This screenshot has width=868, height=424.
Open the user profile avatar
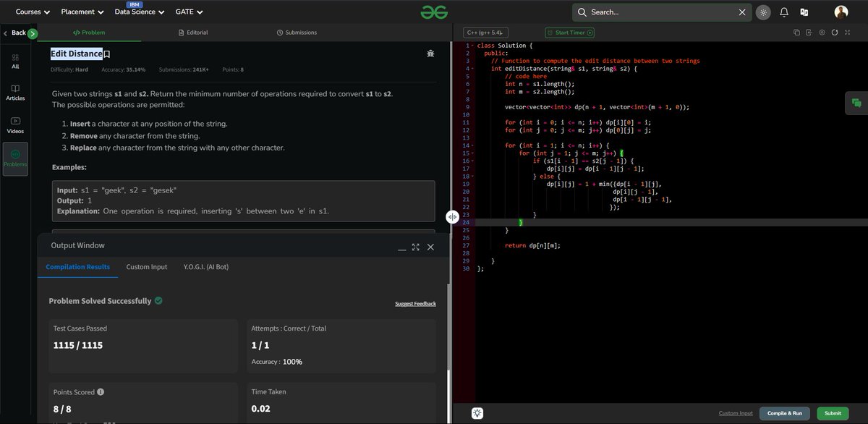tap(841, 12)
